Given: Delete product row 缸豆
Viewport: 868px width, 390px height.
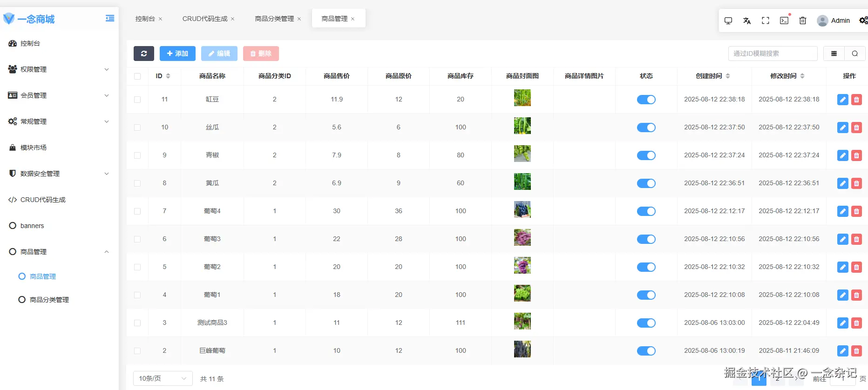Looking at the screenshot, I should (x=856, y=100).
